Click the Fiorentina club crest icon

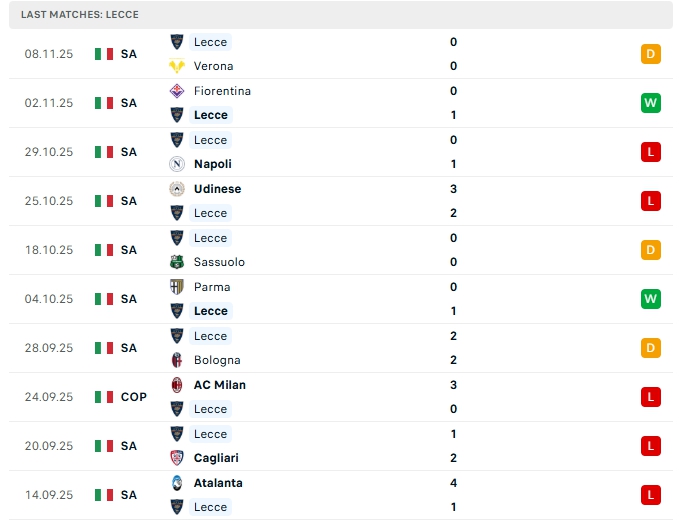(x=177, y=91)
